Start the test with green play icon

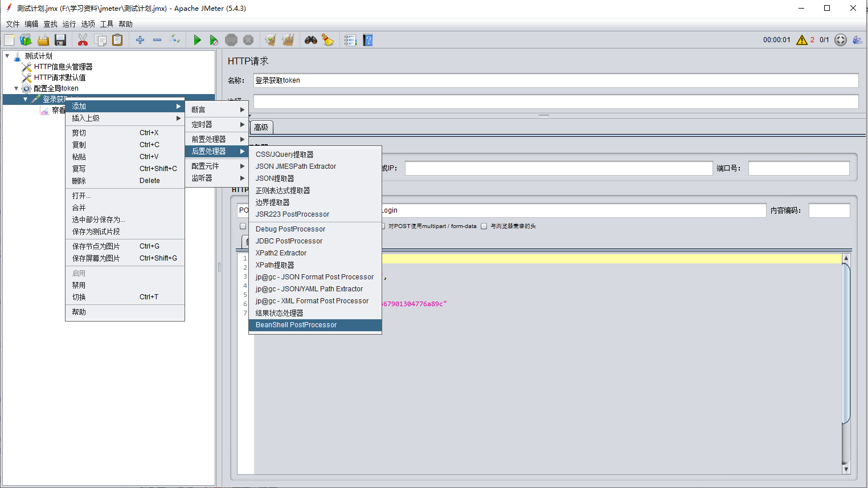click(x=197, y=40)
